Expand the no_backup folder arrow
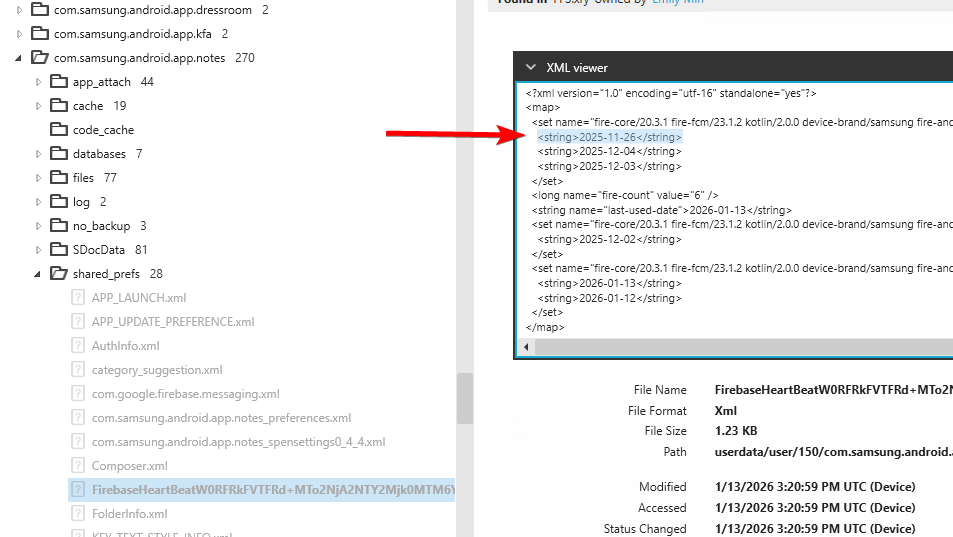 pyautogui.click(x=38, y=226)
